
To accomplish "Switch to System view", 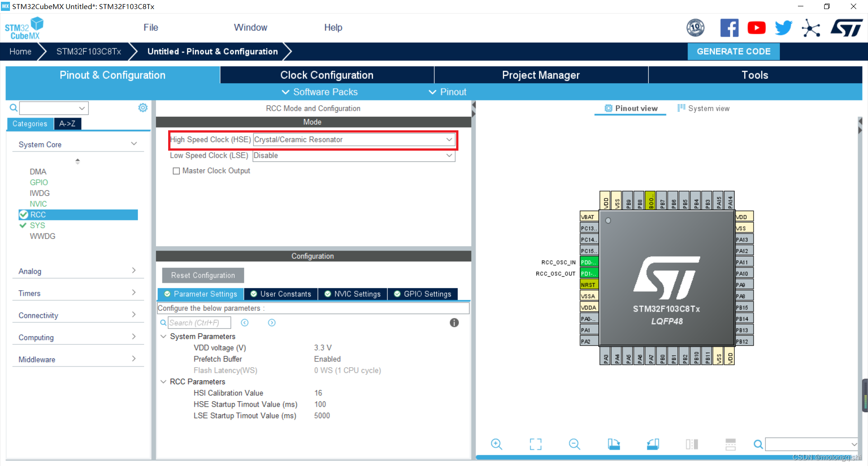I will click(703, 108).
